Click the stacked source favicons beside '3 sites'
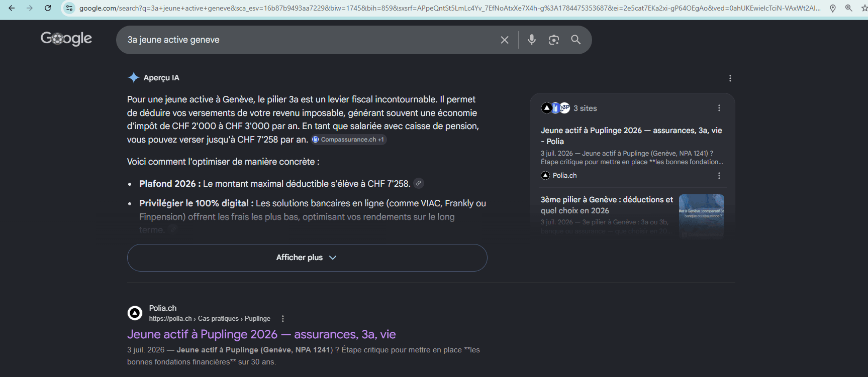Viewport: 868px width, 377px height. (555, 108)
